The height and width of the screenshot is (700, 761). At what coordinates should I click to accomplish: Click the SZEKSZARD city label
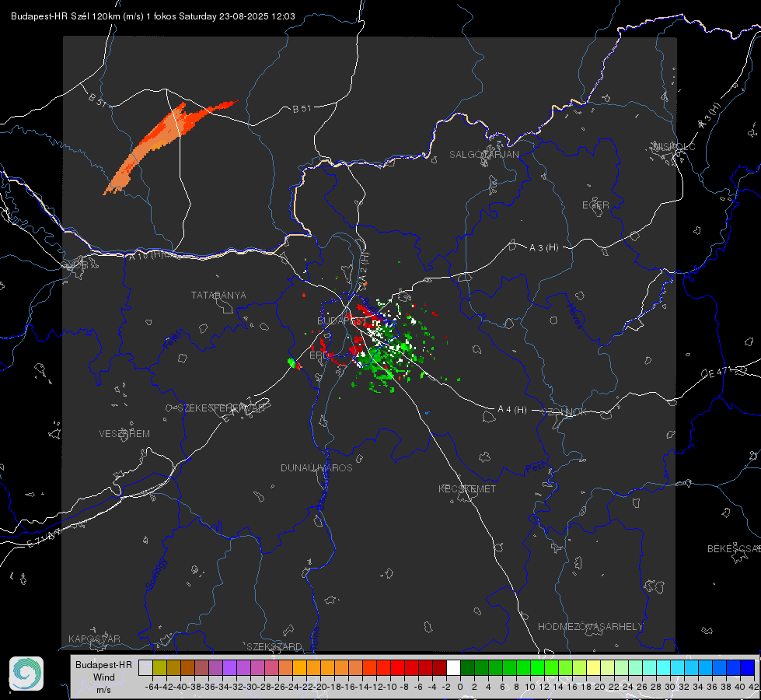coord(274,646)
